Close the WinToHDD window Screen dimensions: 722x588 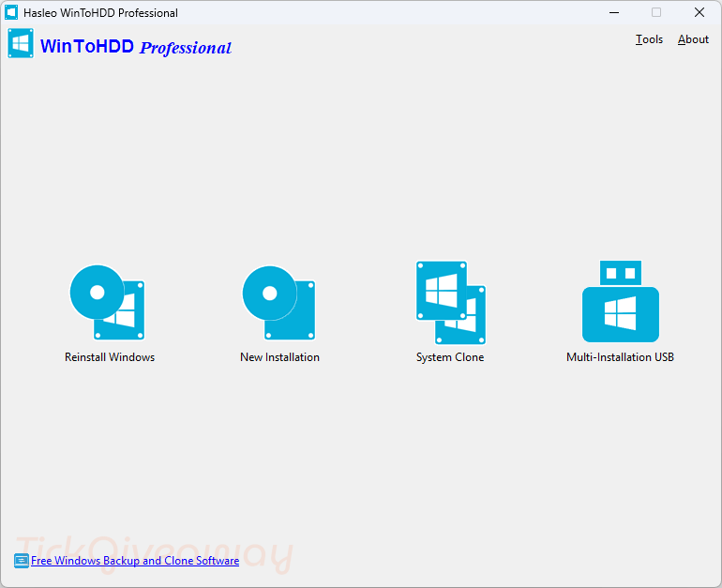tap(699, 12)
